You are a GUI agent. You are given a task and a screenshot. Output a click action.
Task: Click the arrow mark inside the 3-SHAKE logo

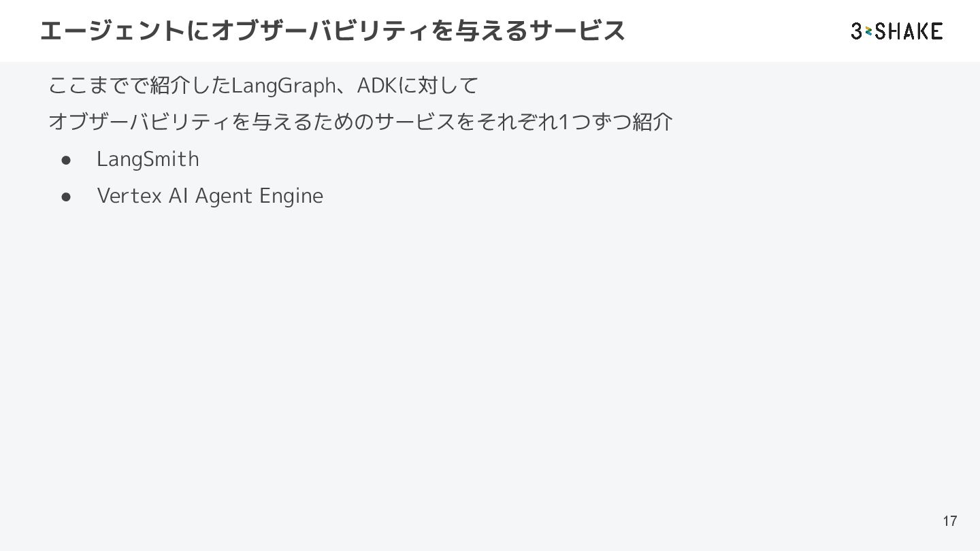(869, 31)
